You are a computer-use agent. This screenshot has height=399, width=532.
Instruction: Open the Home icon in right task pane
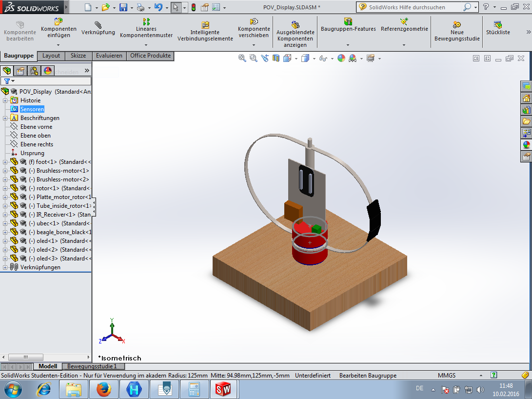pyautogui.click(x=526, y=99)
